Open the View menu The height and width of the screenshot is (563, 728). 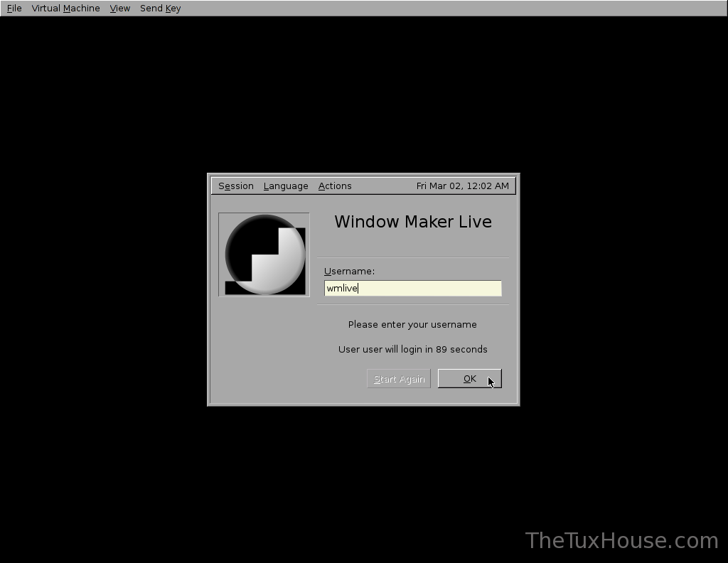[119, 9]
